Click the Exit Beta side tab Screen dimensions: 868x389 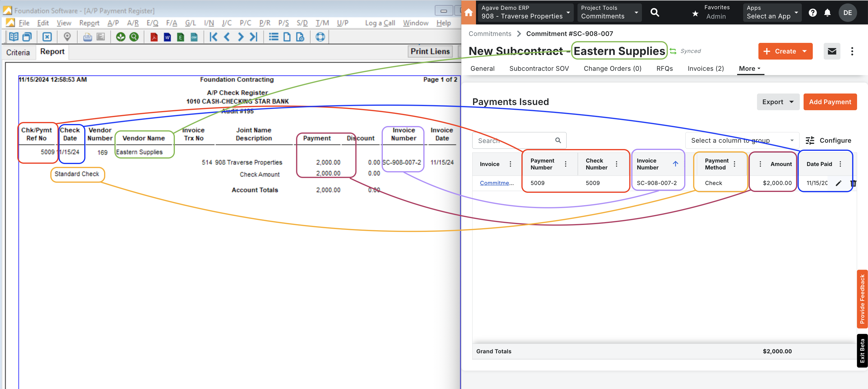862,350
